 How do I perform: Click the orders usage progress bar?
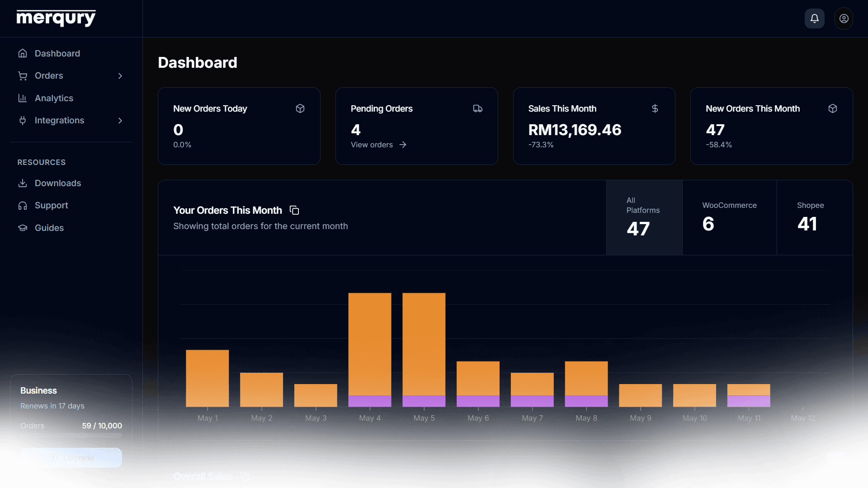(x=71, y=436)
